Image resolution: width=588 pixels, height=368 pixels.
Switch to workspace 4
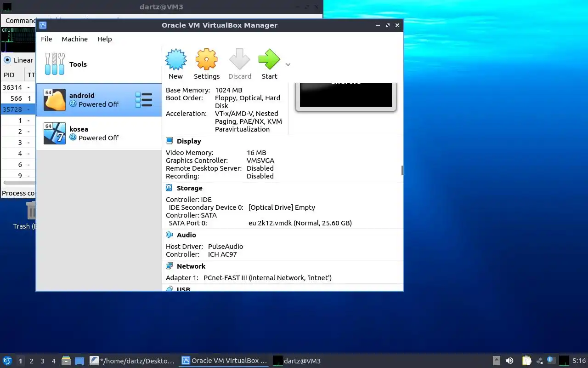(54, 361)
